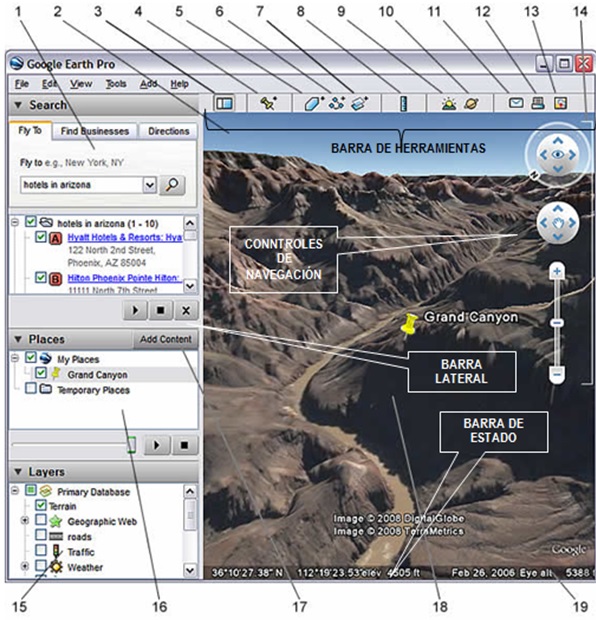Move left using hand joystick arrow
The width and height of the screenshot is (596, 620).
[543, 223]
